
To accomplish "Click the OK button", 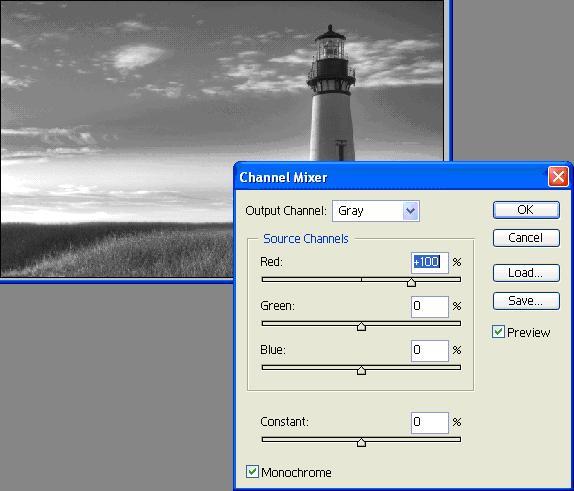I will pos(526,210).
